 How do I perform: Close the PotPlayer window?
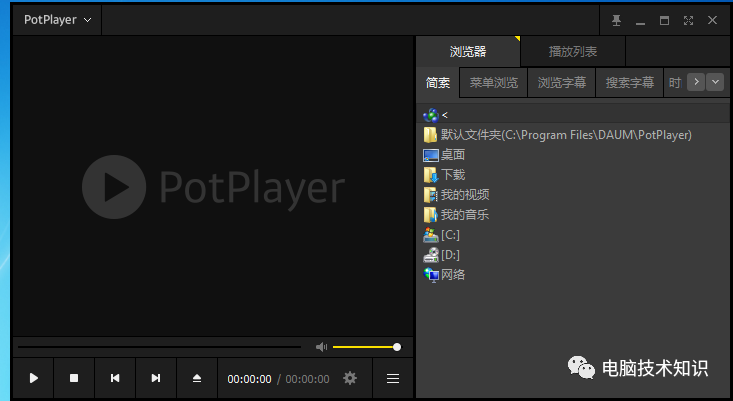tap(712, 20)
